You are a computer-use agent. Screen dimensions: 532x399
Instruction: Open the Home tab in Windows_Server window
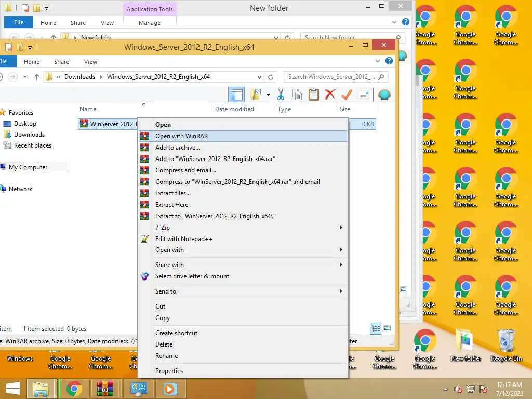(x=32, y=62)
